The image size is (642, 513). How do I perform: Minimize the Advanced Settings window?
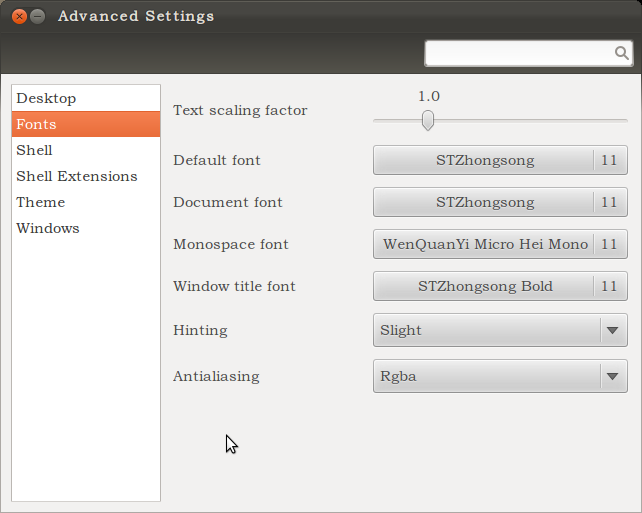pos(38,16)
